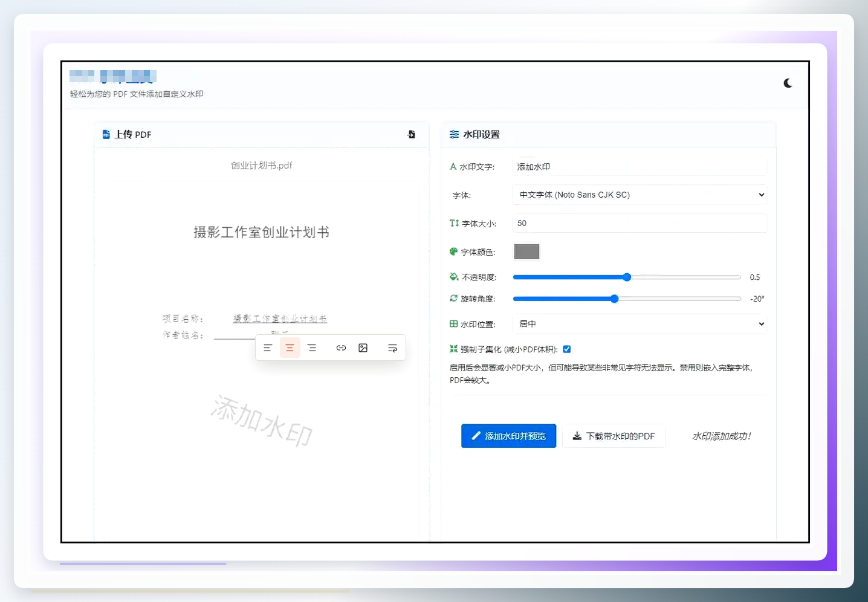Click the title 摄影工作室创业计划书

[x=261, y=232]
